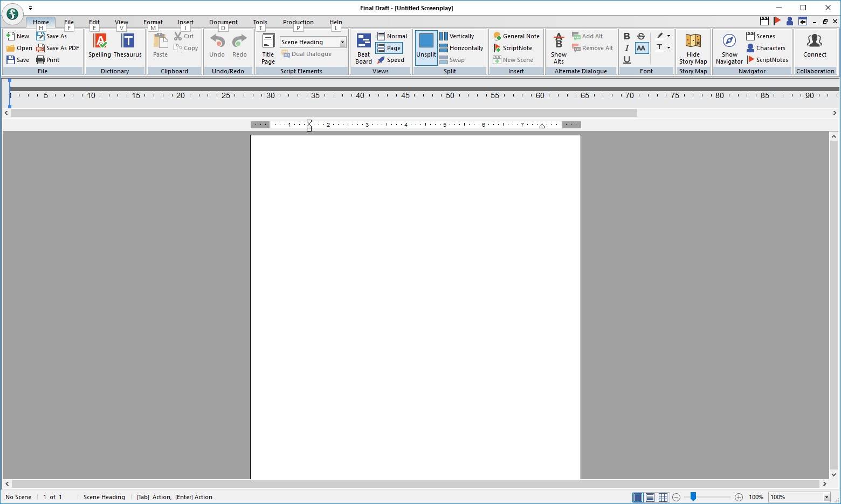841x504 pixels.
Task: Click the back arrow icon in top-right toolbar
Action: (803, 21)
